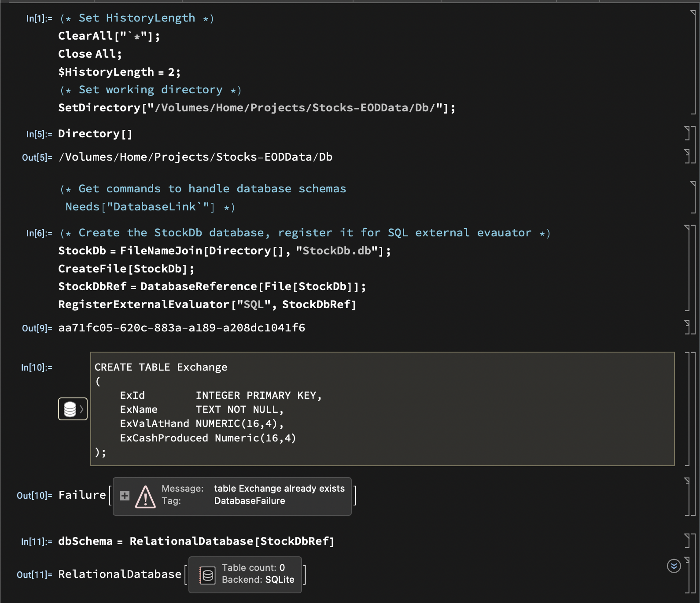
Task: Click the circular double-chevron suggestions button
Action: pos(674,566)
